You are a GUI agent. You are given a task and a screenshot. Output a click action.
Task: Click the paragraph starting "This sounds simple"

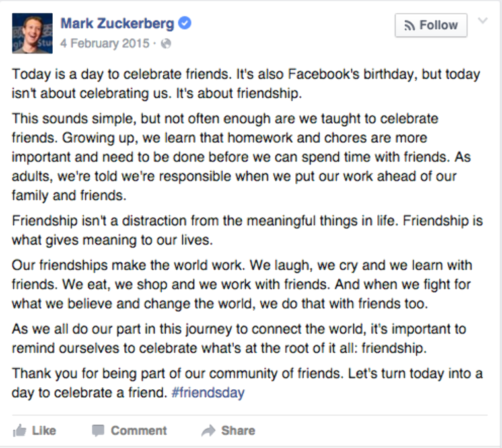pos(241,157)
